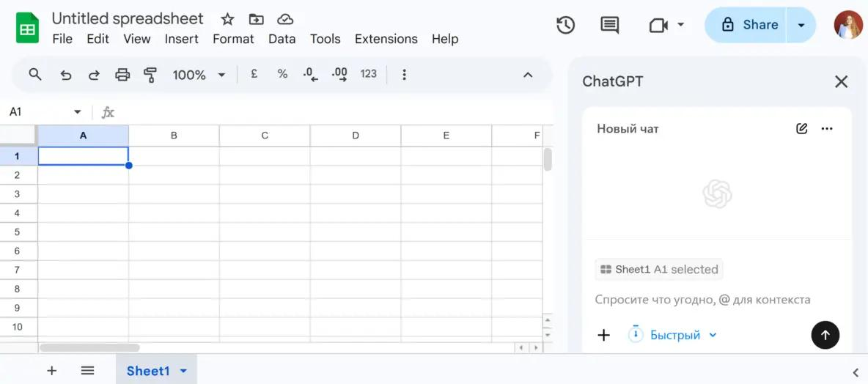Open the Быстрый mode dropdown
The width and height of the screenshot is (868, 384).
coord(672,335)
